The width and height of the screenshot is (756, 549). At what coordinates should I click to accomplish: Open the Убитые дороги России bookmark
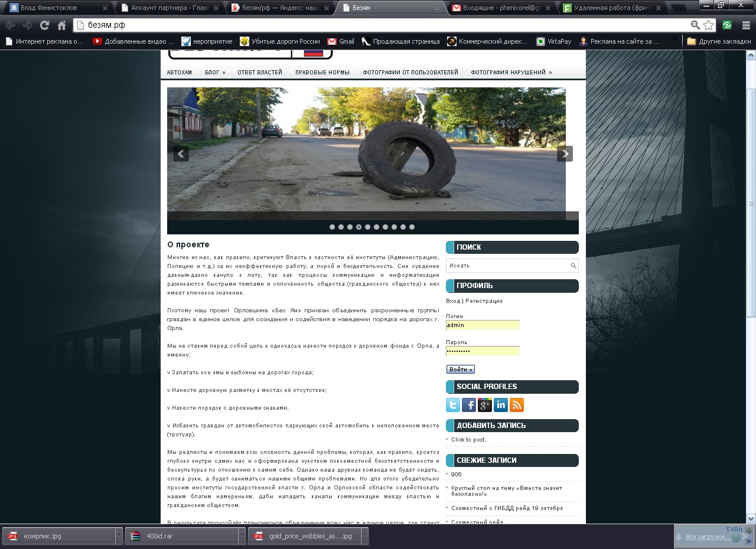click(x=279, y=41)
